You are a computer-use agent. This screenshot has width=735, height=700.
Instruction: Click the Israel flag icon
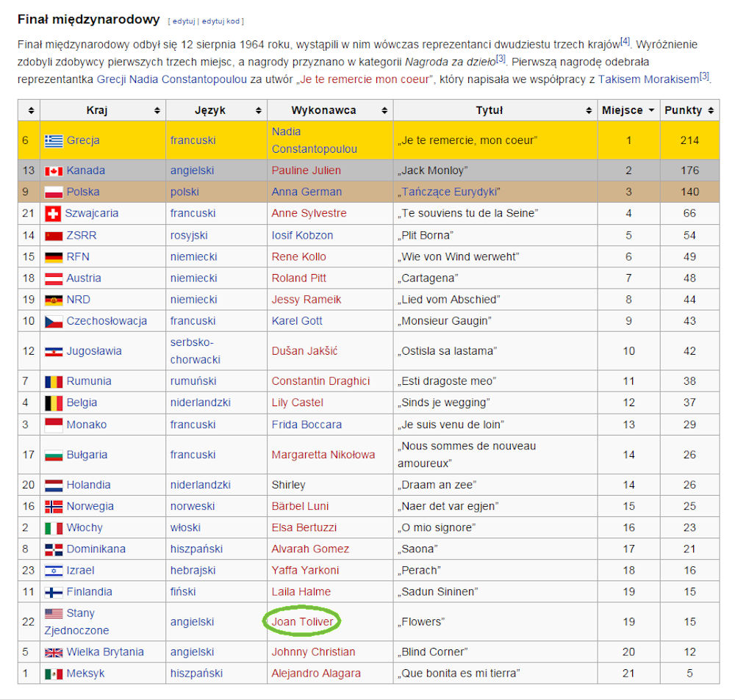[x=54, y=571]
